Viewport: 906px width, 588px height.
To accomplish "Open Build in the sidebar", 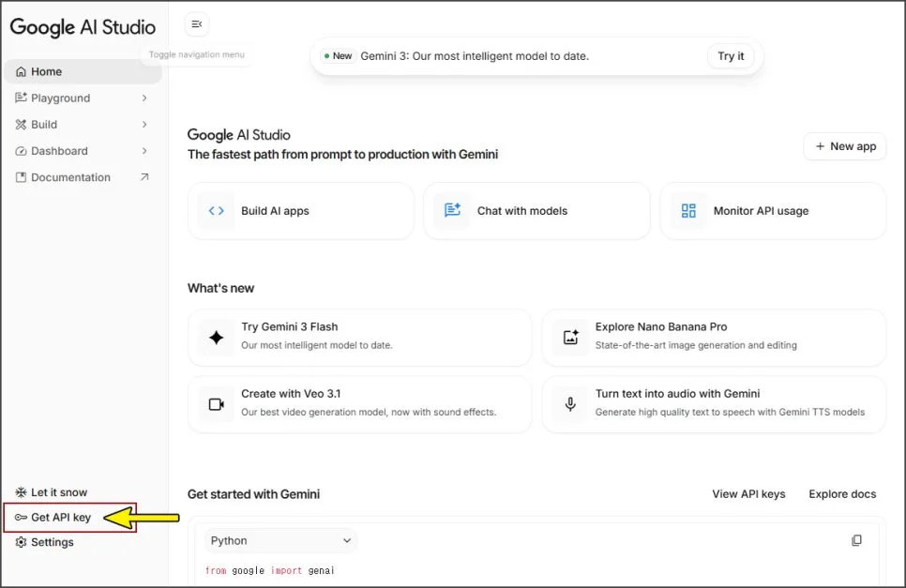I will tap(83, 124).
